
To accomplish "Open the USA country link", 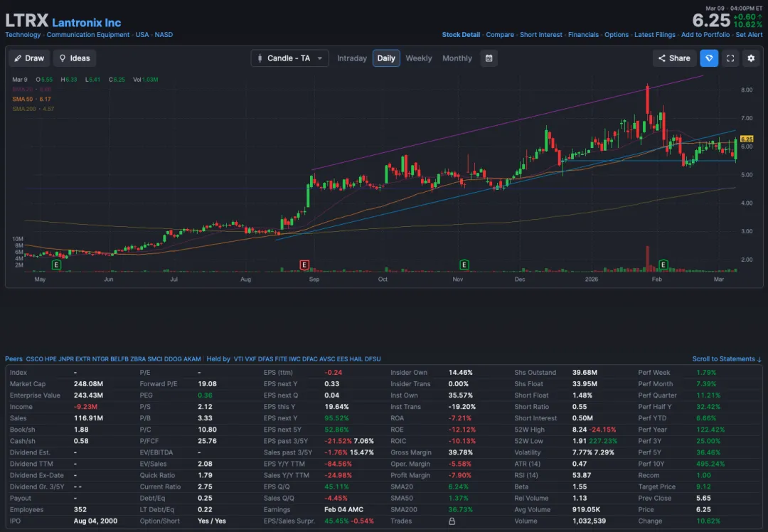I will click(x=142, y=35).
